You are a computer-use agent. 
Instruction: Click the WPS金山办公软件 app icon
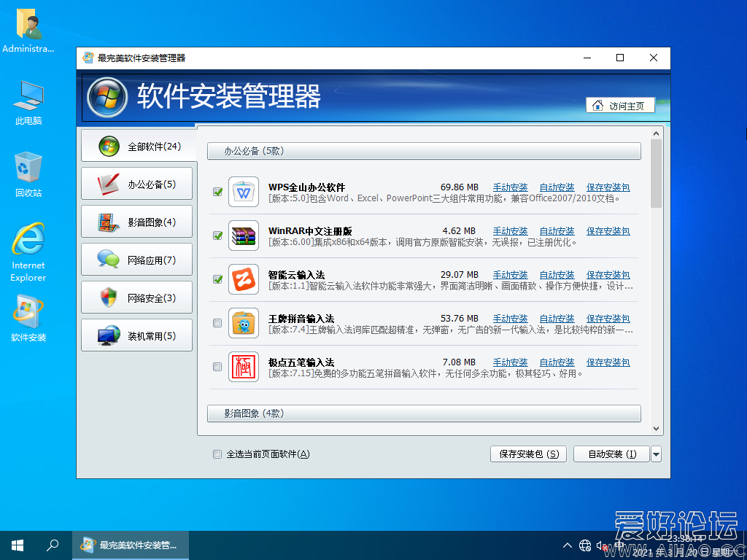tap(244, 192)
